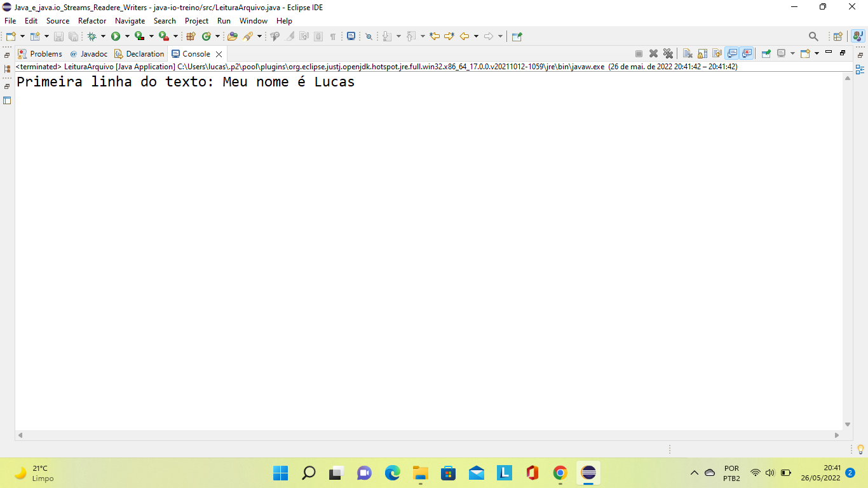Click the magnifier Quick Access search icon
Image resolution: width=868 pixels, height=488 pixels.
813,36
